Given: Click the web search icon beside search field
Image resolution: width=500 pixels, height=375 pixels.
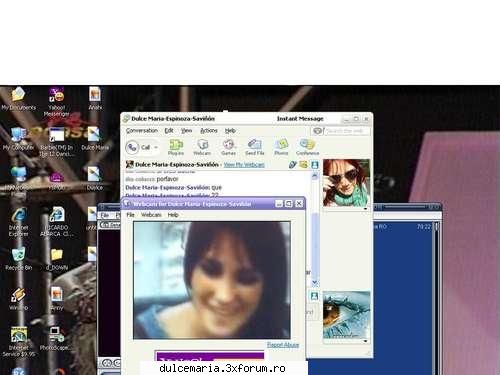Looking at the screenshot, I should (x=317, y=131).
